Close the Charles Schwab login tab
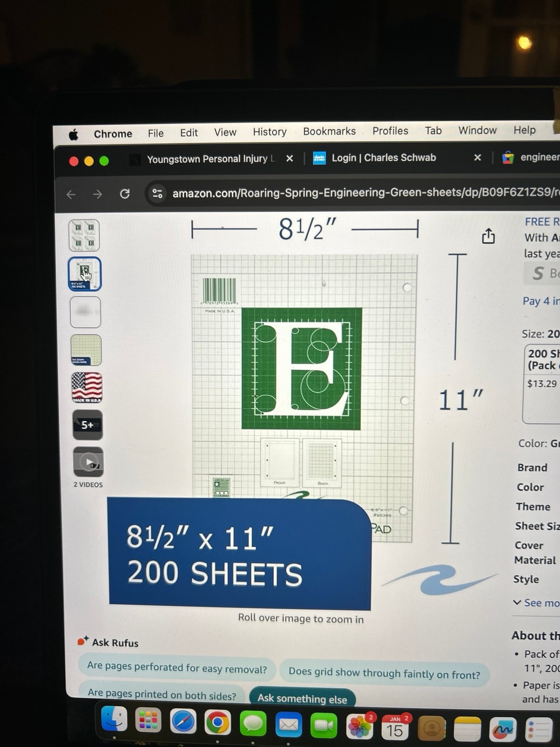 477,158
